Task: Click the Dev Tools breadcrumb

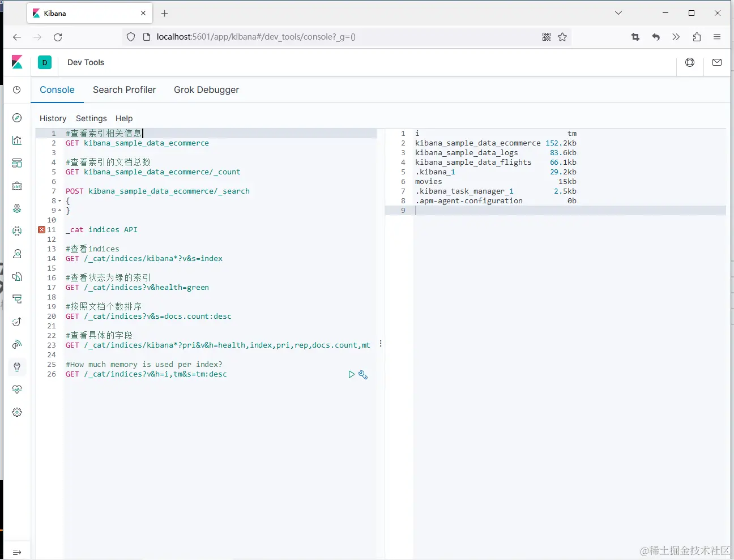Action: pyautogui.click(x=86, y=62)
